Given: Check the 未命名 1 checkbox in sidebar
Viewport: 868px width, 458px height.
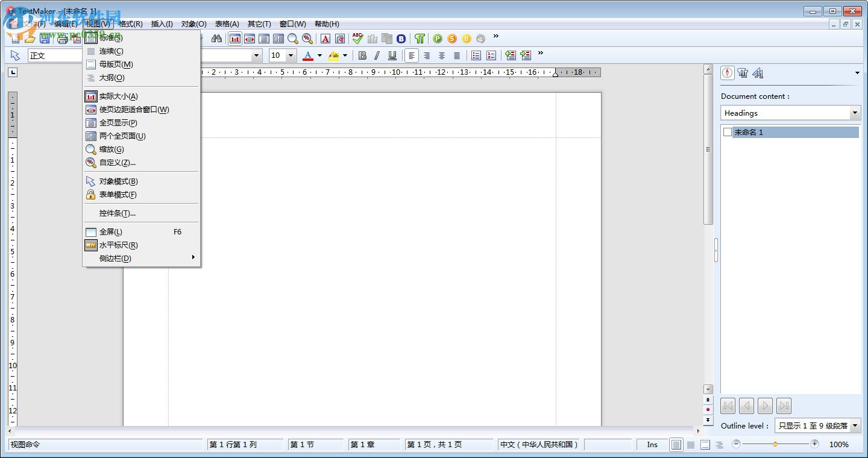Looking at the screenshot, I should tap(728, 132).
